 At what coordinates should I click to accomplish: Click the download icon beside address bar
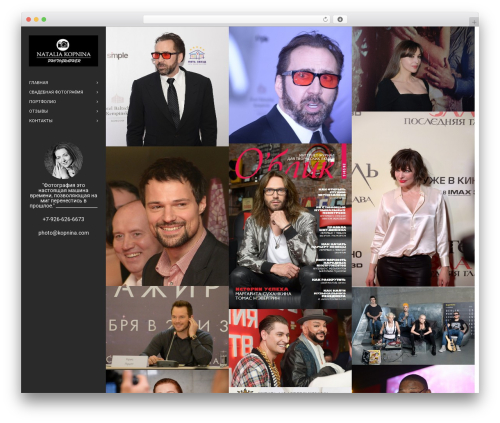[340, 19]
